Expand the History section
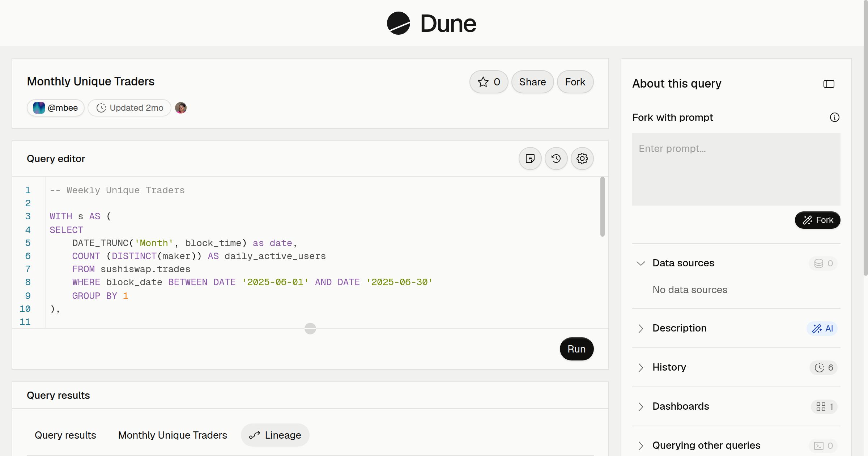The height and width of the screenshot is (456, 868). click(641, 367)
